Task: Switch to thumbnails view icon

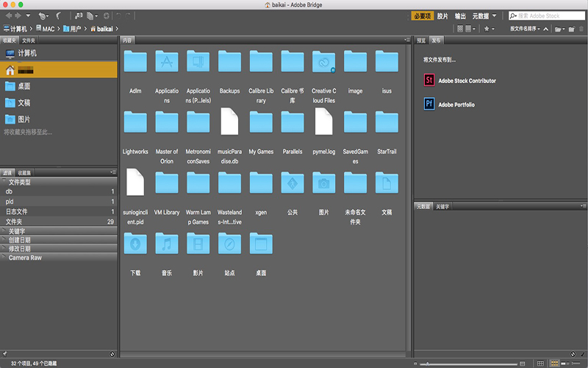Action: 554,364
